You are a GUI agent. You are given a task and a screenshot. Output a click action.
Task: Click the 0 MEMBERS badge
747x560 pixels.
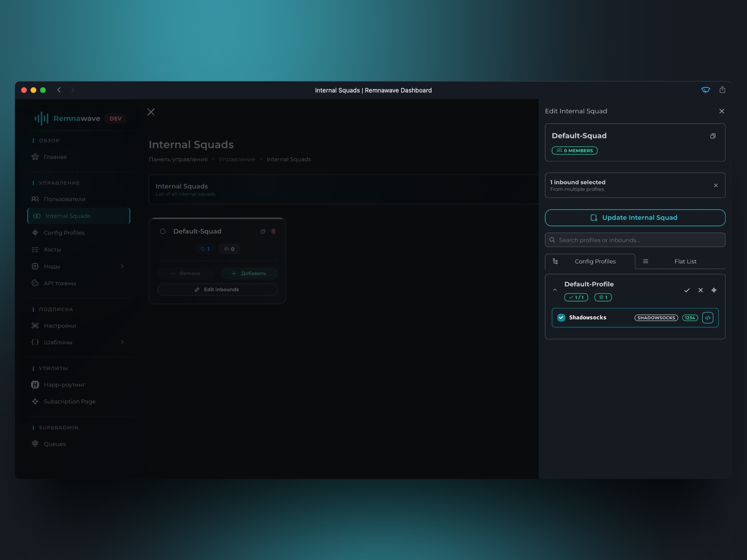click(574, 150)
